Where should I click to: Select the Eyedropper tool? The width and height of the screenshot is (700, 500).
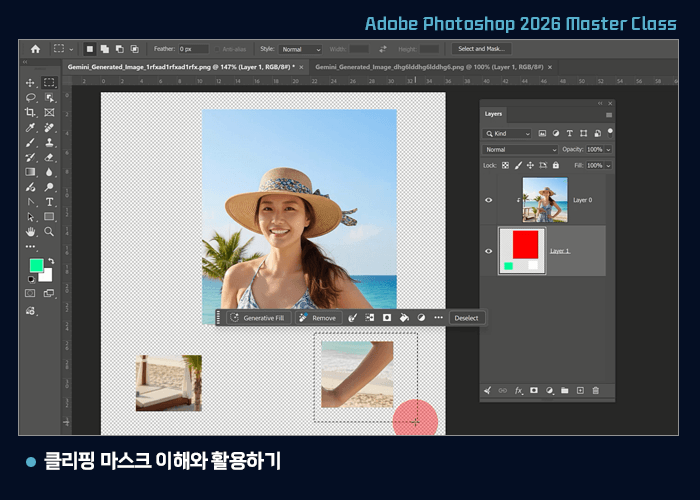pyautogui.click(x=30, y=128)
